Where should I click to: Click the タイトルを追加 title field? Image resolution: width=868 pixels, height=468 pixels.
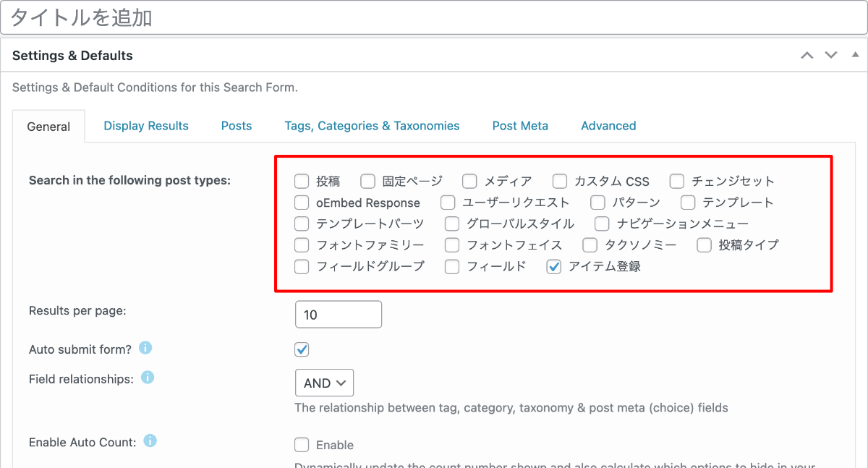434,18
